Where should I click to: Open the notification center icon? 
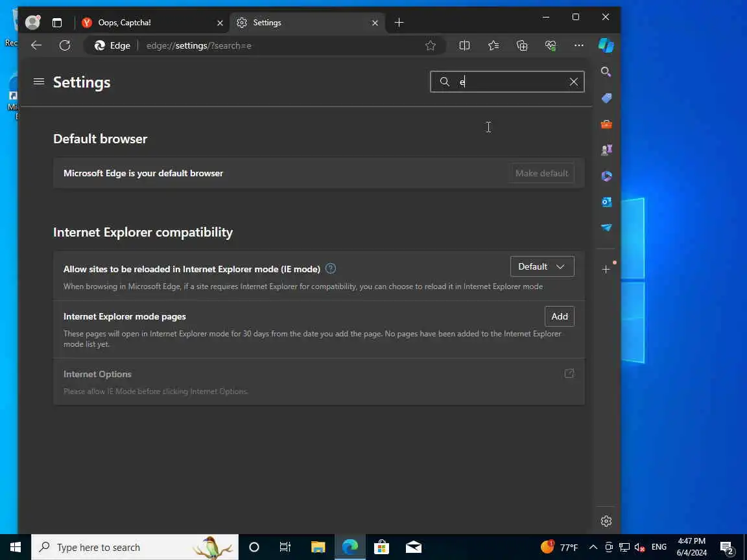click(x=728, y=548)
